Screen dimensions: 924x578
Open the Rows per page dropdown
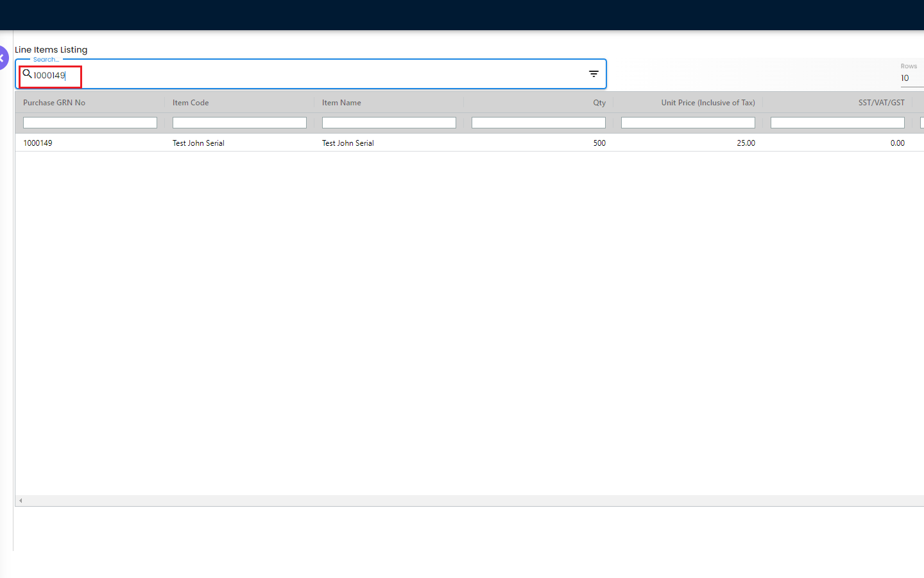(912, 78)
